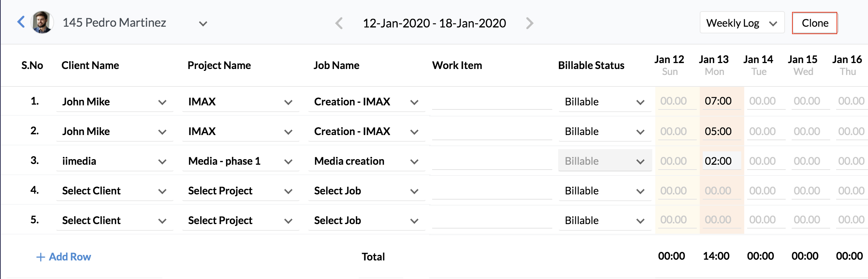Click the 02:00 hours field in row 3

point(718,161)
